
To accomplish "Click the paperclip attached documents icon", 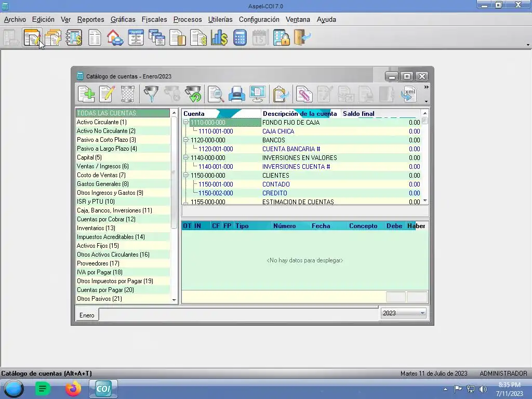I will pos(303,94).
